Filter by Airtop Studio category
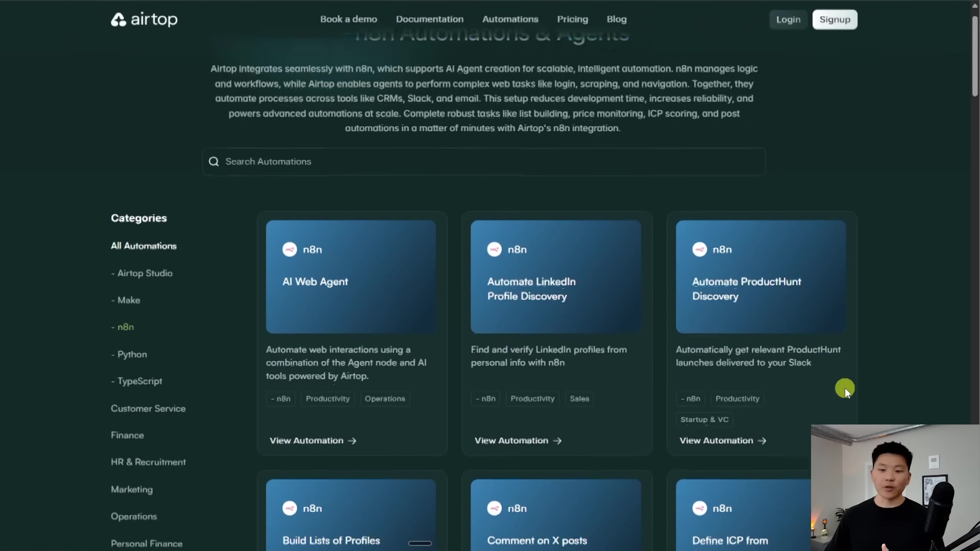Viewport: 980px width, 551px height. click(x=142, y=273)
